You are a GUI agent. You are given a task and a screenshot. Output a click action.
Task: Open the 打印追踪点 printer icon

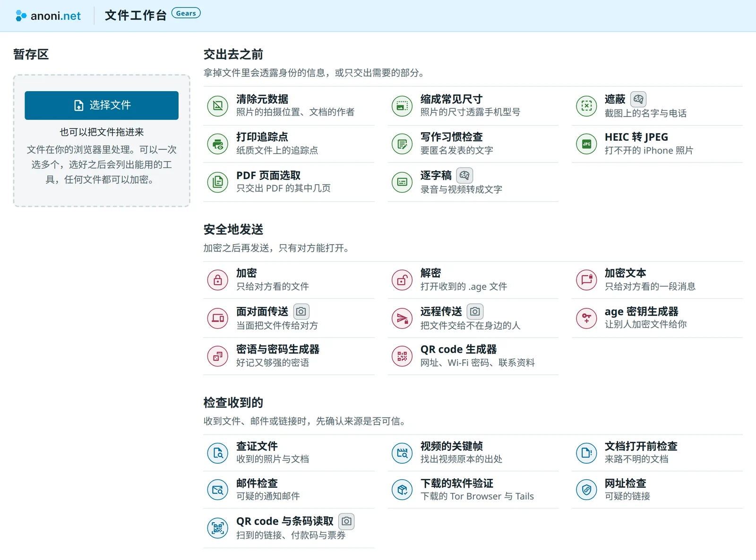pyautogui.click(x=218, y=144)
